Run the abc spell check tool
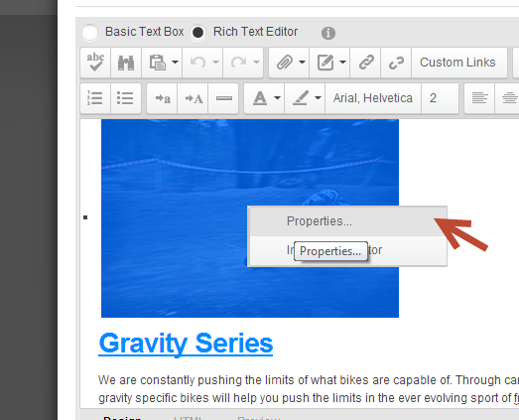 tap(95, 63)
